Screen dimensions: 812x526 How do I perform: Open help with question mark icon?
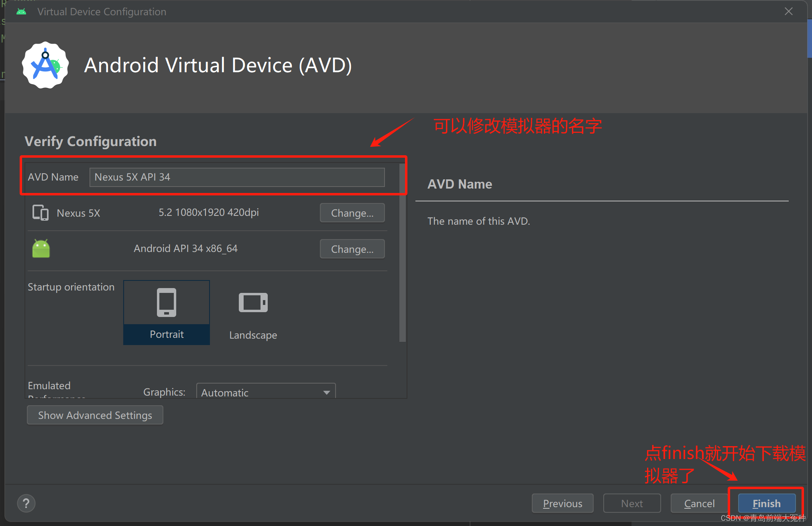(26, 503)
